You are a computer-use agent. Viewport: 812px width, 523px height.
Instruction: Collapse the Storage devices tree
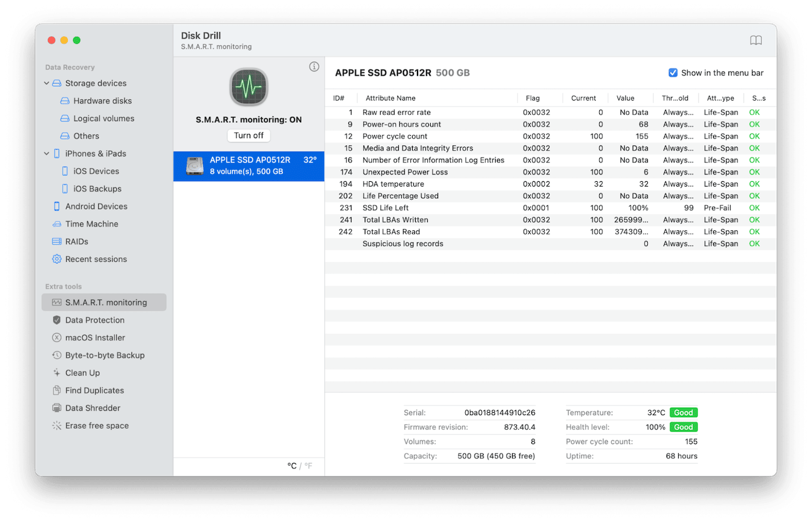coord(46,83)
